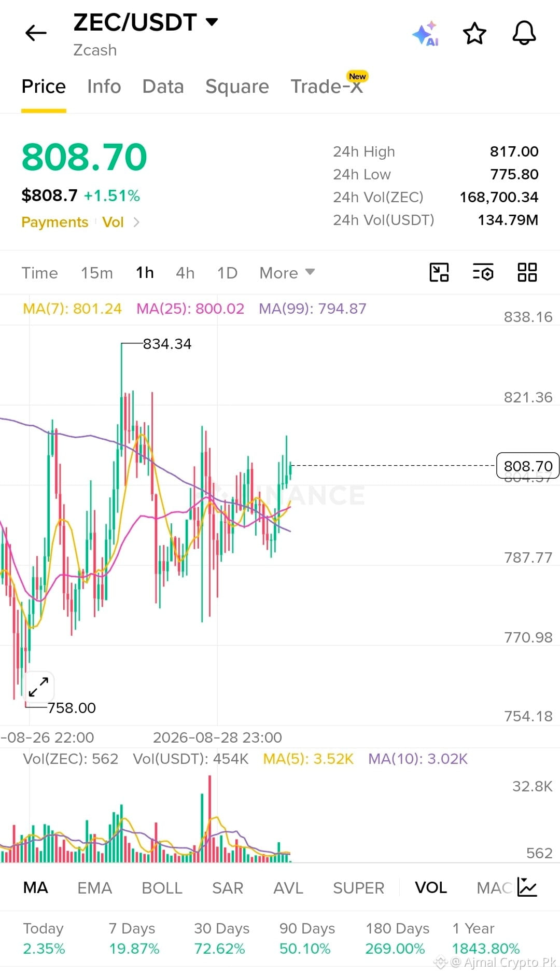
Task: Select the 4h chart interval
Action: click(185, 273)
